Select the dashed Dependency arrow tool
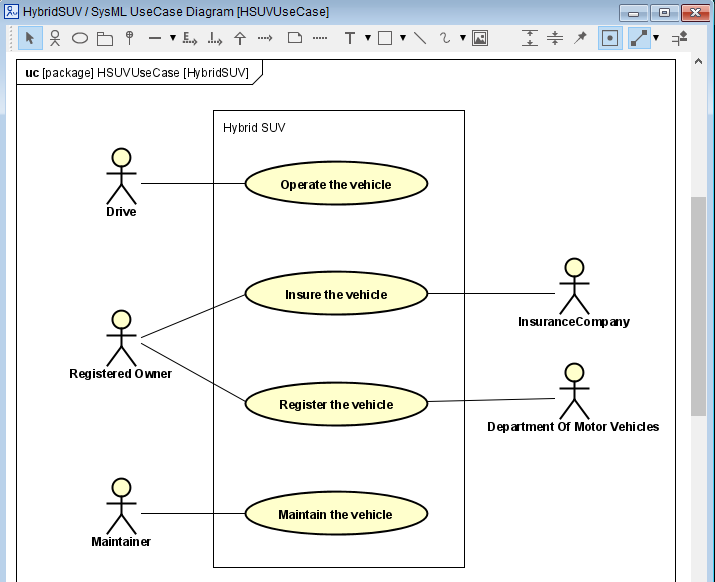The image size is (715, 582). 265,38
